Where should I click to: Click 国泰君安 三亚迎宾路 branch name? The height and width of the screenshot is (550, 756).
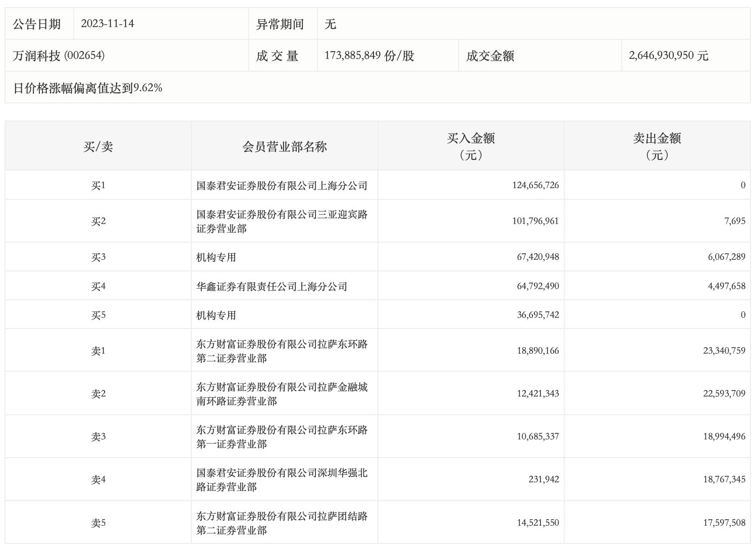click(282, 222)
